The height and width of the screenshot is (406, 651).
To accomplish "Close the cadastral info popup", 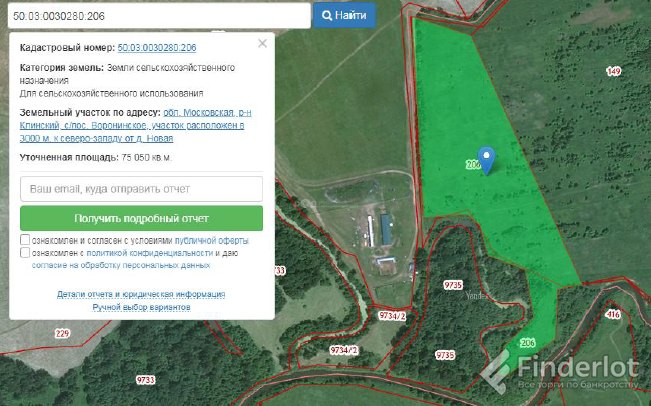I will click(262, 44).
